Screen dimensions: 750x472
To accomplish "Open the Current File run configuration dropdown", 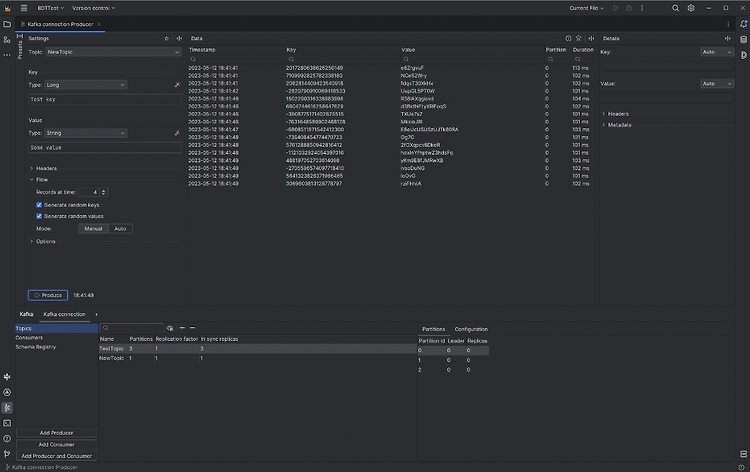I will (586, 8).
